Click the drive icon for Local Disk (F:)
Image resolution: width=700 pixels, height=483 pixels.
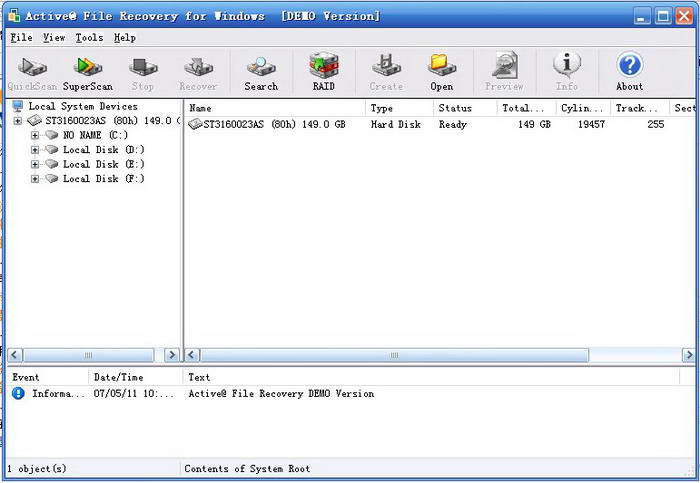coord(52,179)
